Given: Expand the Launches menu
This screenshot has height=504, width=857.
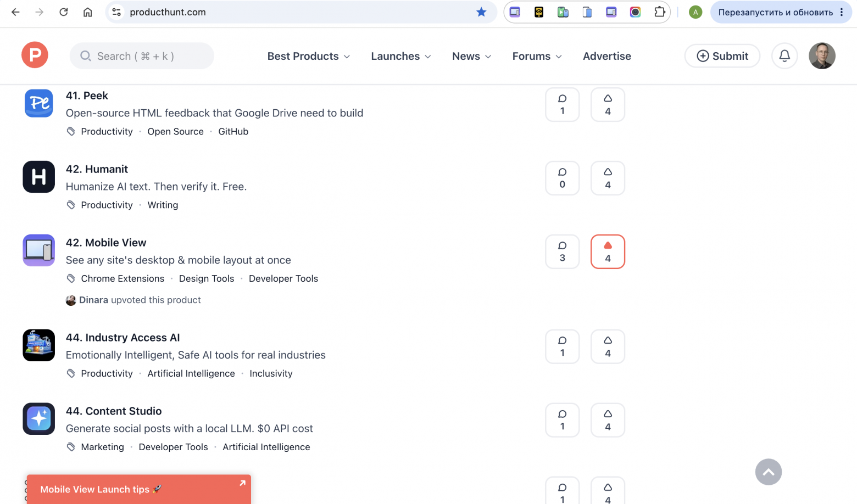Looking at the screenshot, I should (x=400, y=56).
